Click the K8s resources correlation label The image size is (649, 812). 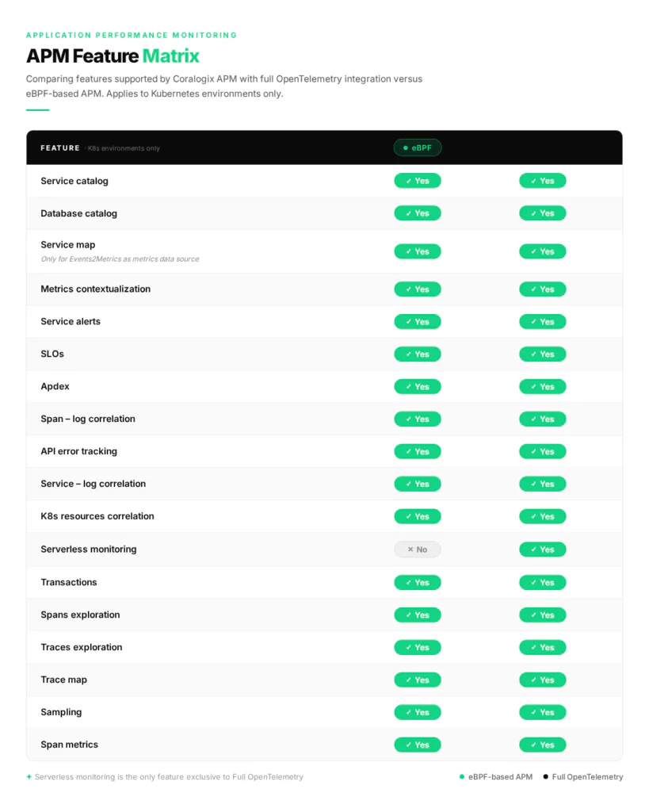[x=97, y=516]
